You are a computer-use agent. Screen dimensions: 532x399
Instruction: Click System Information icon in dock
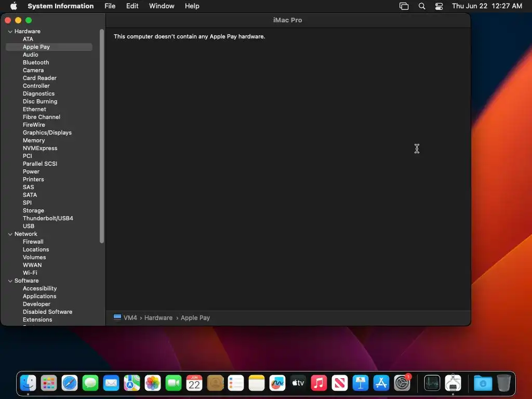coord(453,383)
